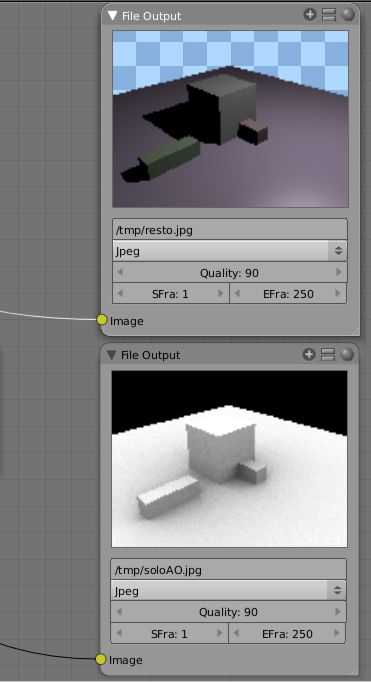The width and height of the screenshot is (371, 682).
Task: Increase SFra on resto.jpg node with right arrow
Action: [x=221, y=294]
